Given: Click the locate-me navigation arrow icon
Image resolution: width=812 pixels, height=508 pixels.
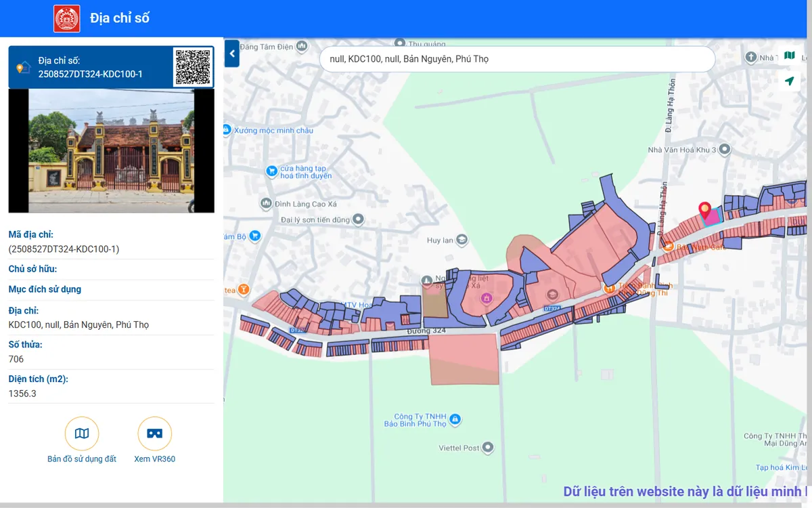Looking at the screenshot, I should point(789,81).
